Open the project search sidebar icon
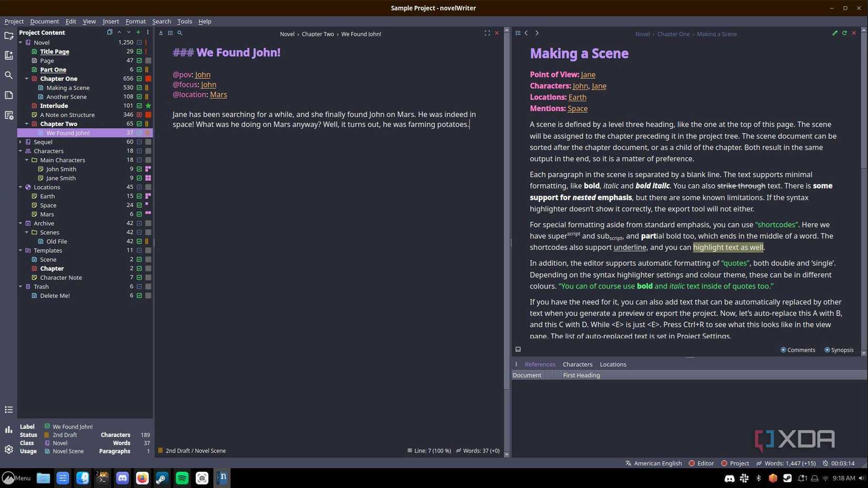Image resolution: width=868 pixels, height=488 pixels. coord(8,75)
